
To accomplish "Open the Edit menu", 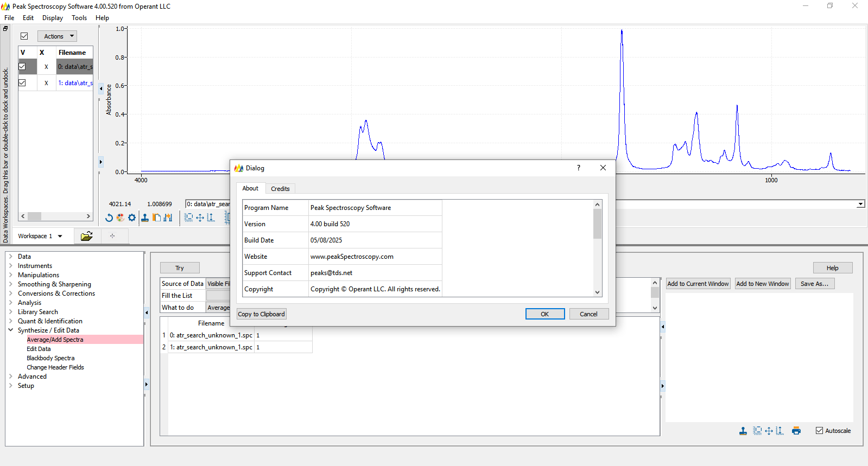I will click(x=28, y=18).
